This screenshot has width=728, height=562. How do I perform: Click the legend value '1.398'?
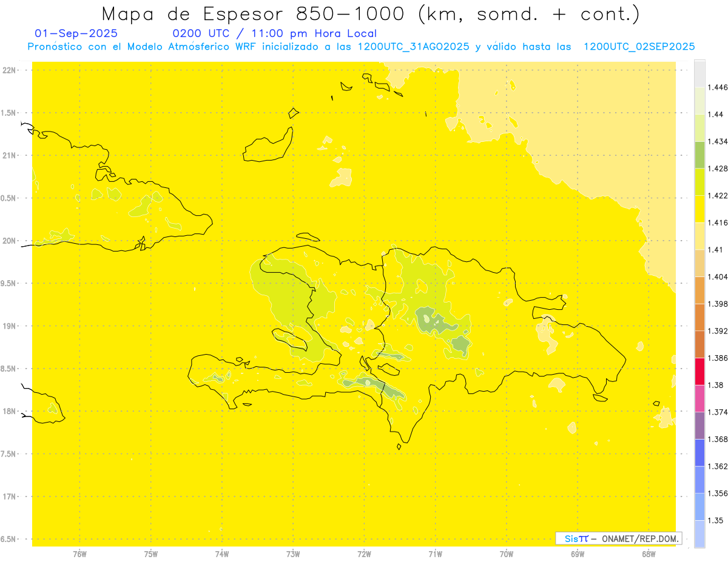pos(718,304)
